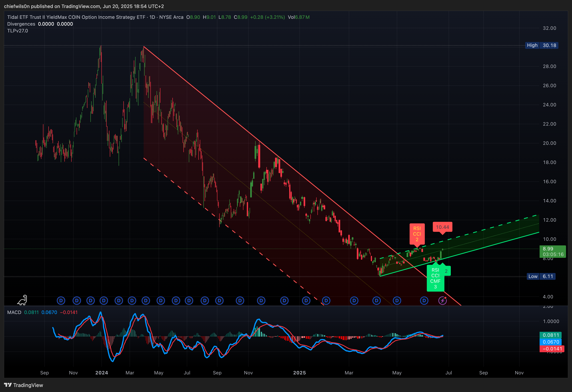Click the first dividend D marker on the left
The image size is (572, 392).
(x=61, y=300)
